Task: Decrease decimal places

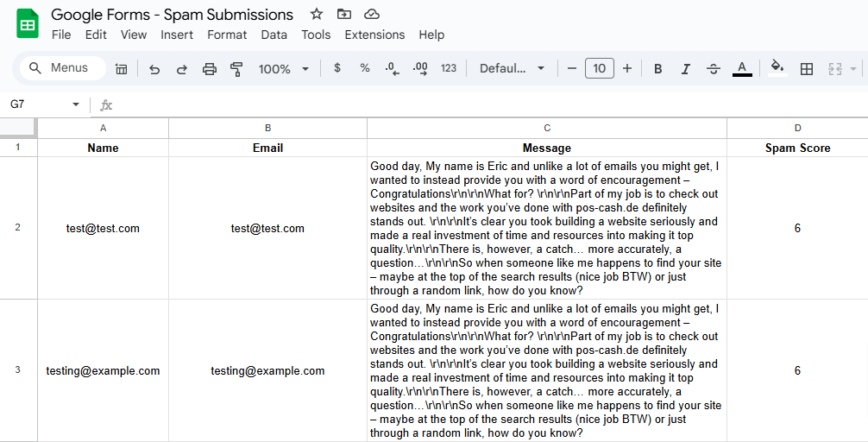Action: 392,69
